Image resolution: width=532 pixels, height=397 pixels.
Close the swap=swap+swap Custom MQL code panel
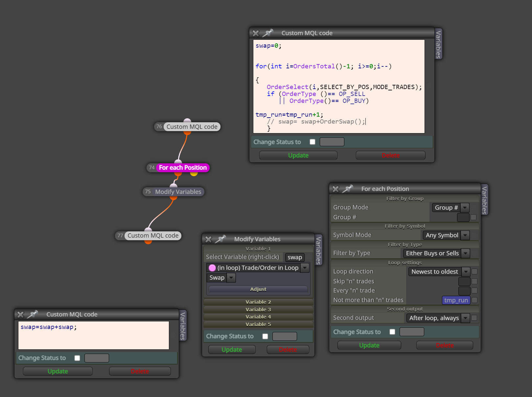click(x=20, y=315)
